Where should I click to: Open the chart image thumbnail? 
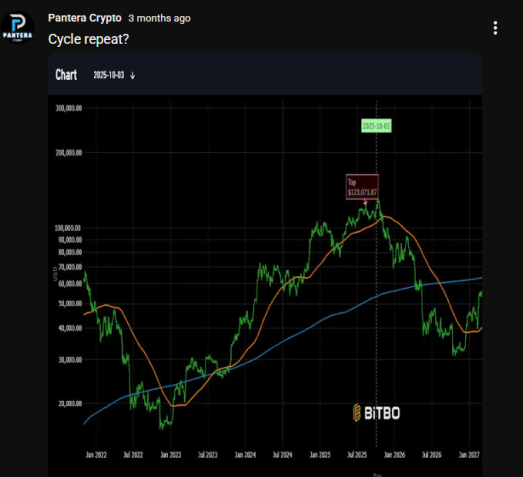(265, 264)
